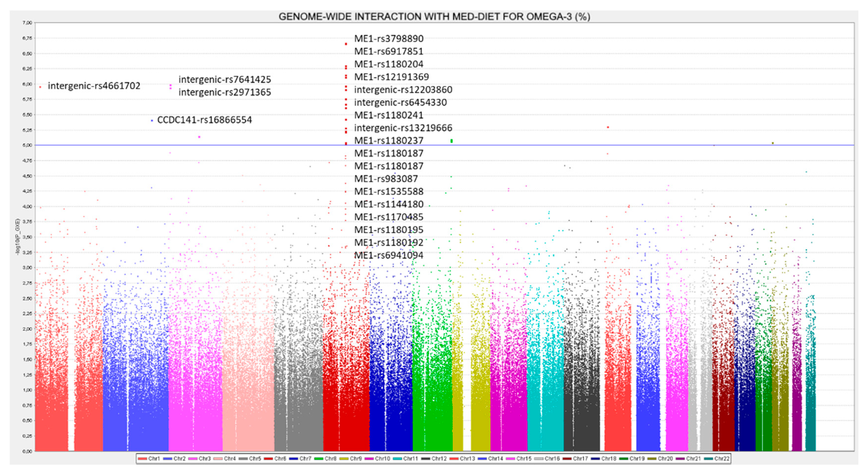Click the CCDC141-rs16866554 label

pos(204,120)
